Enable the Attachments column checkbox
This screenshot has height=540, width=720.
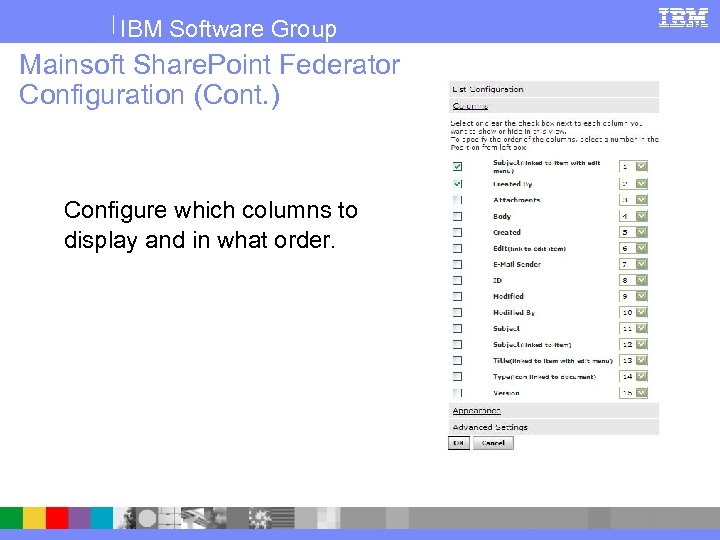point(457,200)
